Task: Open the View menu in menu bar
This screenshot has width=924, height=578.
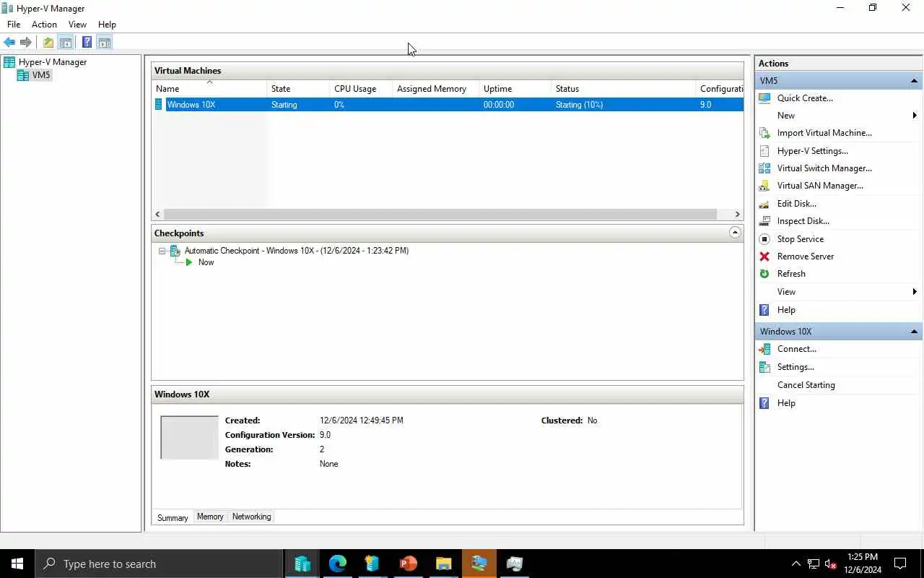Action: tap(77, 25)
